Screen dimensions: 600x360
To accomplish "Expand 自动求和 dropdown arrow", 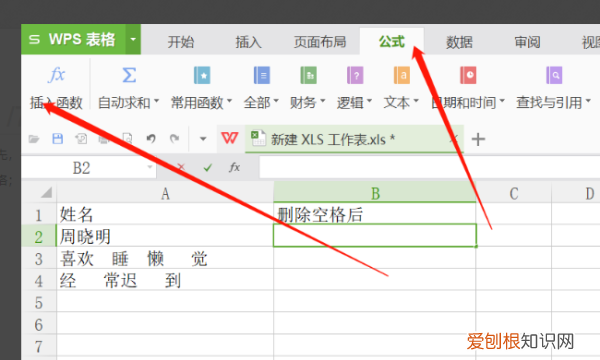I will coord(156,101).
